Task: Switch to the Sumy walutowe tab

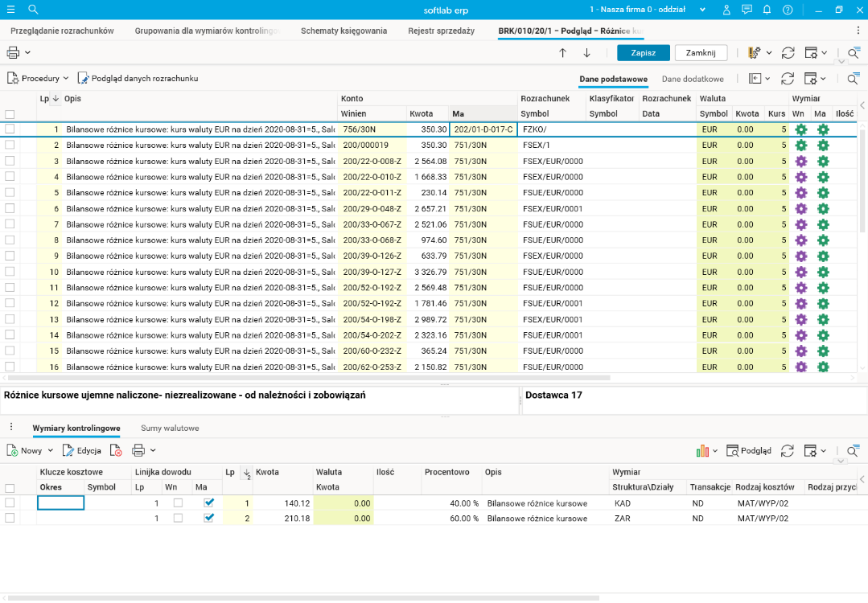Action: [x=170, y=429]
